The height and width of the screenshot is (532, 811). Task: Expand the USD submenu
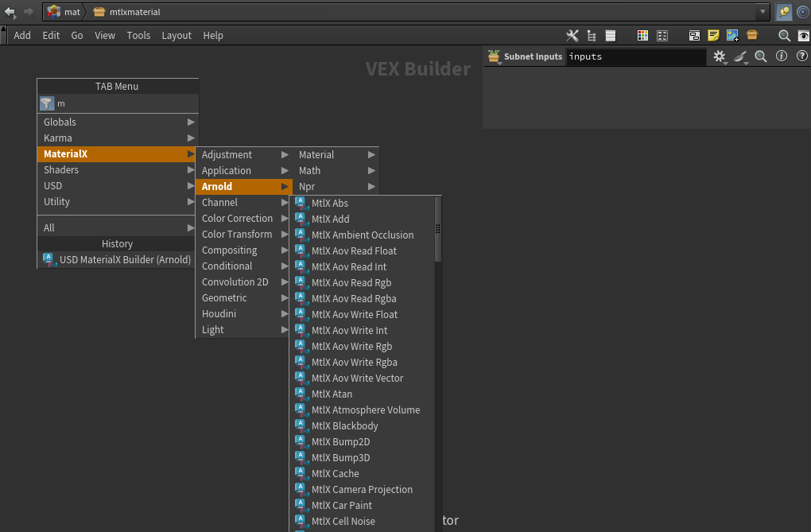pyautogui.click(x=118, y=186)
